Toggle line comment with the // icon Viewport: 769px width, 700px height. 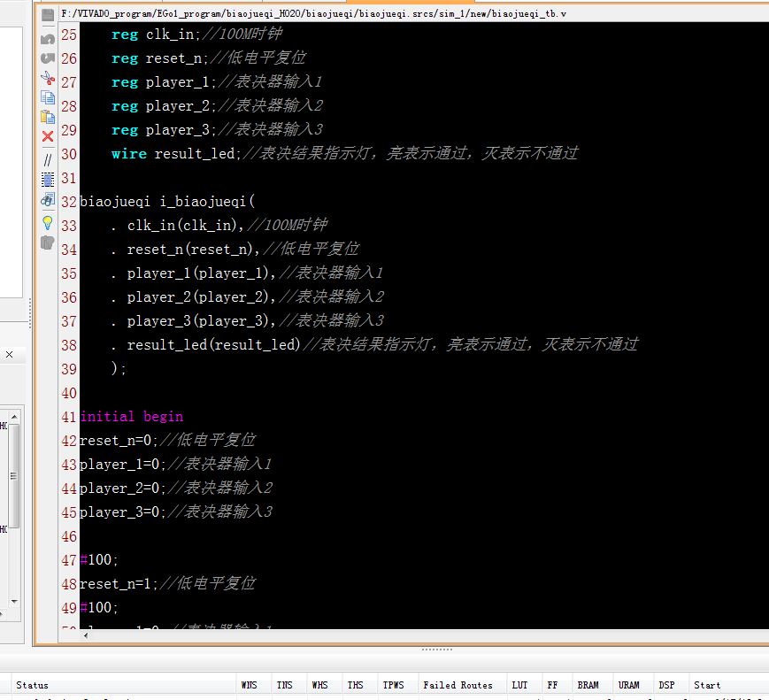point(47,159)
